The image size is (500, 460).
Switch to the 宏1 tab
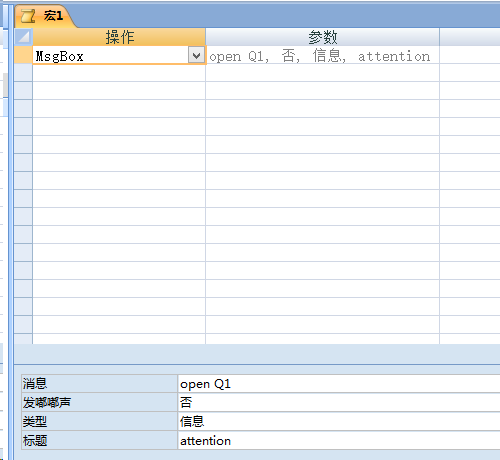click(x=45, y=16)
